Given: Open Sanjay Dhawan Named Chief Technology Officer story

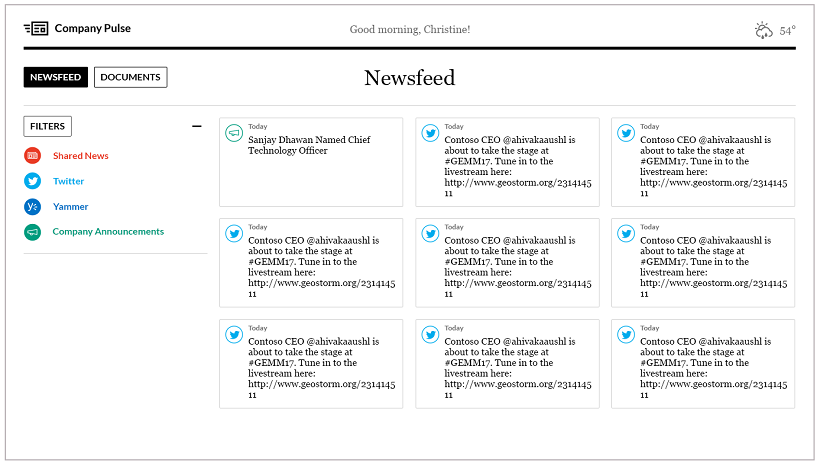Looking at the screenshot, I should [309, 146].
